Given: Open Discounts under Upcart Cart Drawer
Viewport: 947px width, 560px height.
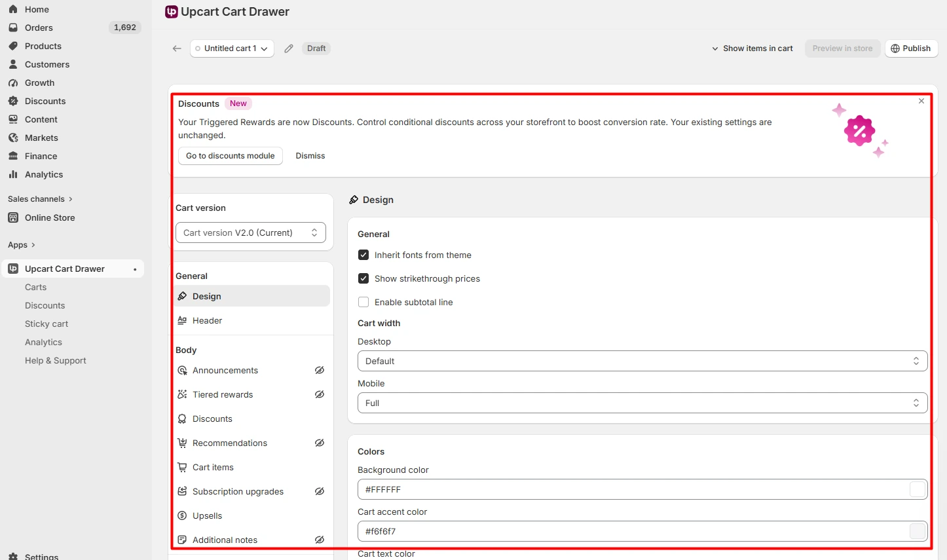Looking at the screenshot, I should (x=45, y=305).
